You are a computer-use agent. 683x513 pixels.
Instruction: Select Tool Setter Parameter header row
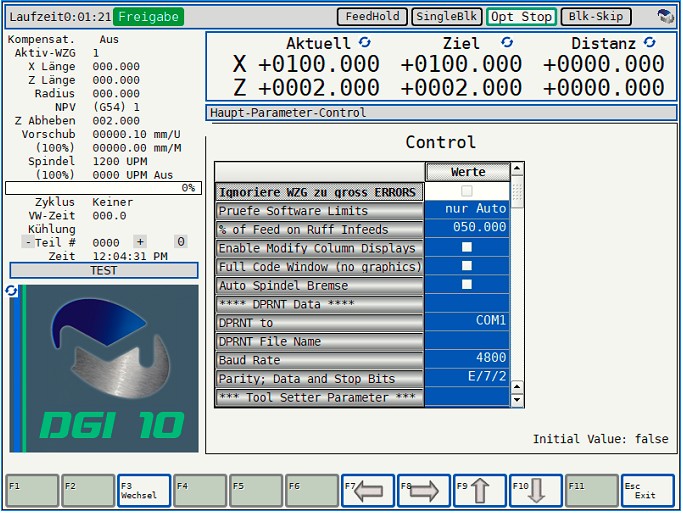[x=319, y=398]
